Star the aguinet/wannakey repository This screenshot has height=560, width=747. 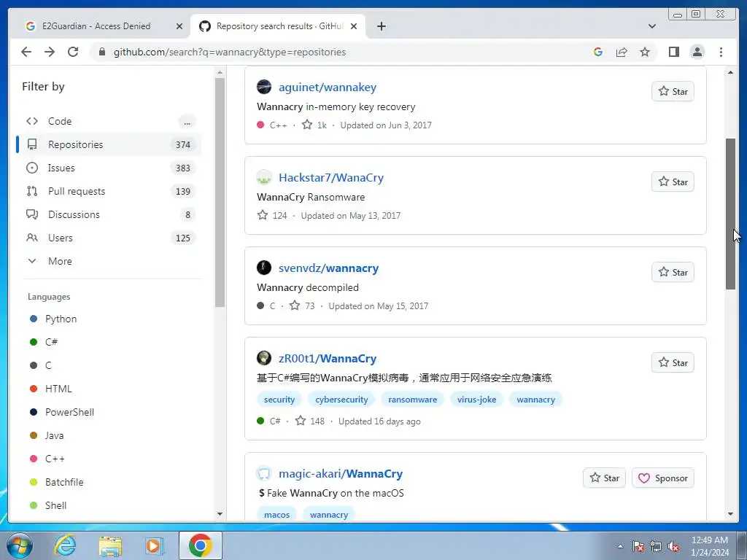point(673,91)
